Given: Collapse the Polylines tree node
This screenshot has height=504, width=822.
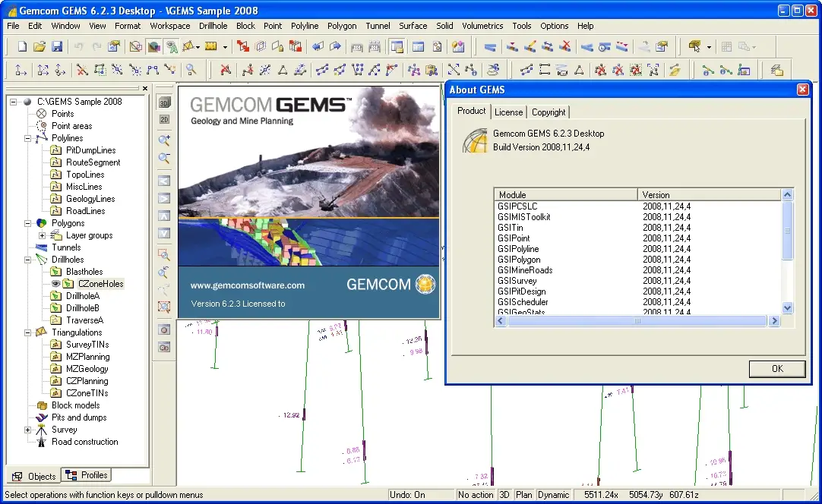Looking at the screenshot, I should click(28, 138).
